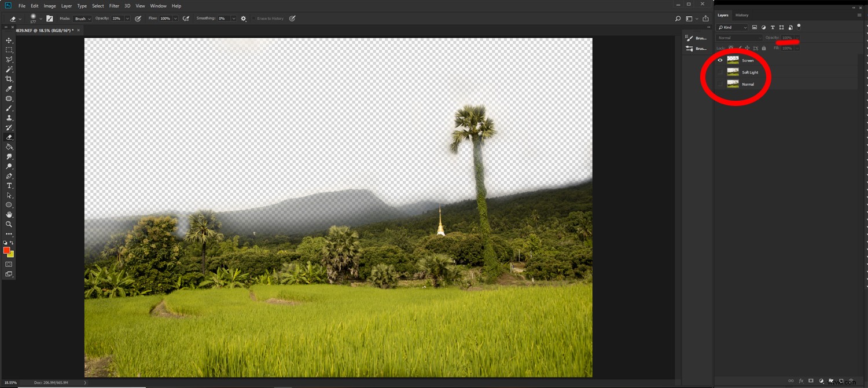This screenshot has height=388, width=868.
Task: Open the Filter menu
Action: point(114,6)
